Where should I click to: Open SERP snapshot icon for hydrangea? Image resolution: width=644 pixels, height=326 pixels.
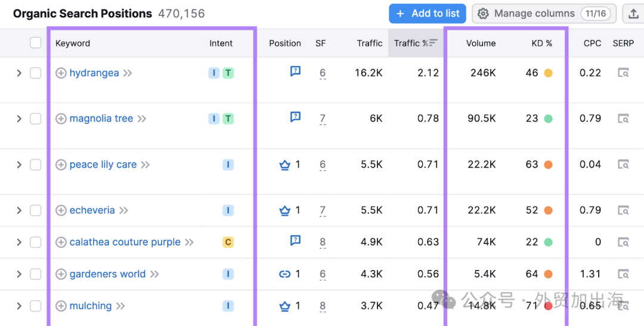click(624, 73)
